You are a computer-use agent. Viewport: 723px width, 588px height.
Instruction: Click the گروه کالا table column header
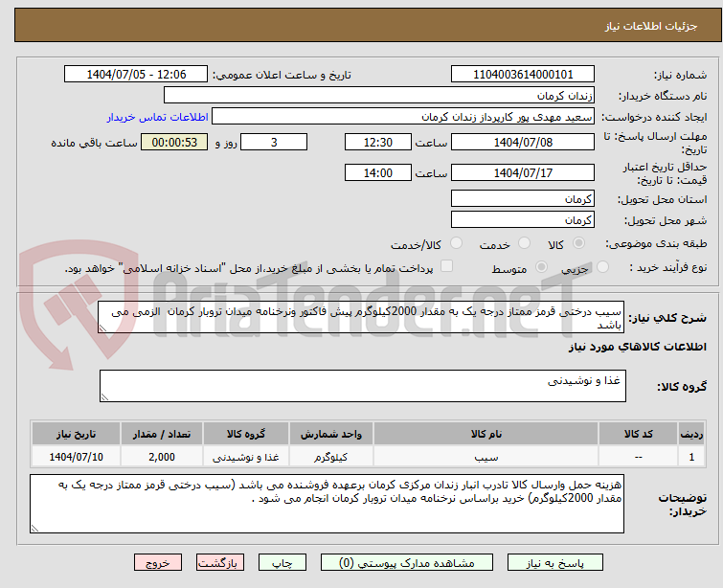point(246,434)
